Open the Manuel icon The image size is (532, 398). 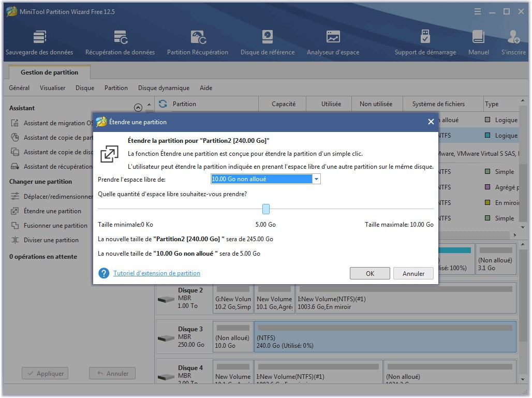click(x=478, y=37)
